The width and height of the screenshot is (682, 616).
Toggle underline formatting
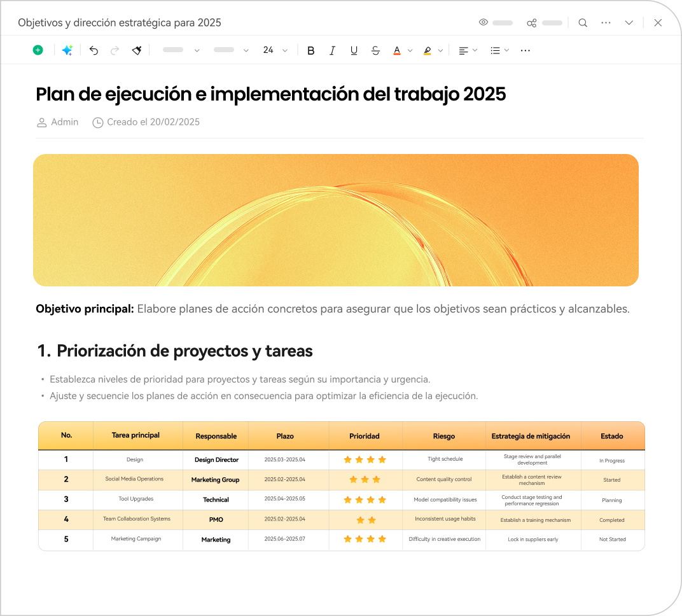click(354, 50)
